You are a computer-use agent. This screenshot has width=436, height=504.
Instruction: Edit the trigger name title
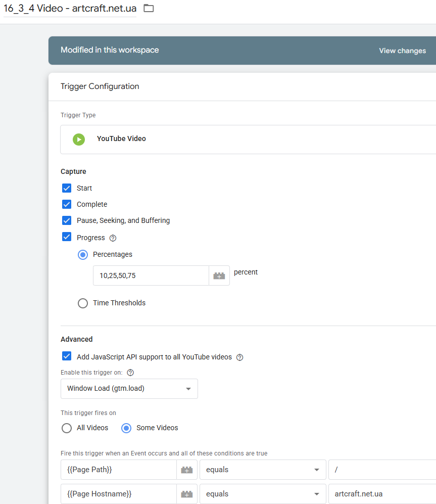pyautogui.click(x=70, y=9)
